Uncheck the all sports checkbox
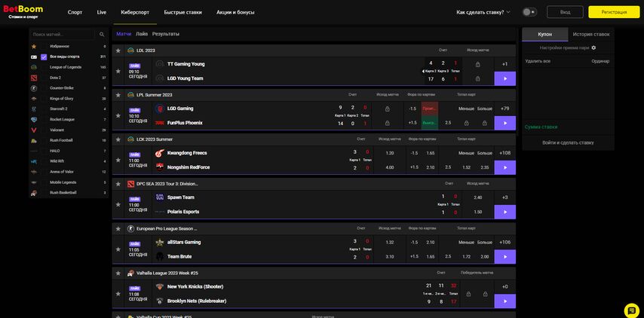Viewport: 644px width, 318px height. click(x=44, y=57)
